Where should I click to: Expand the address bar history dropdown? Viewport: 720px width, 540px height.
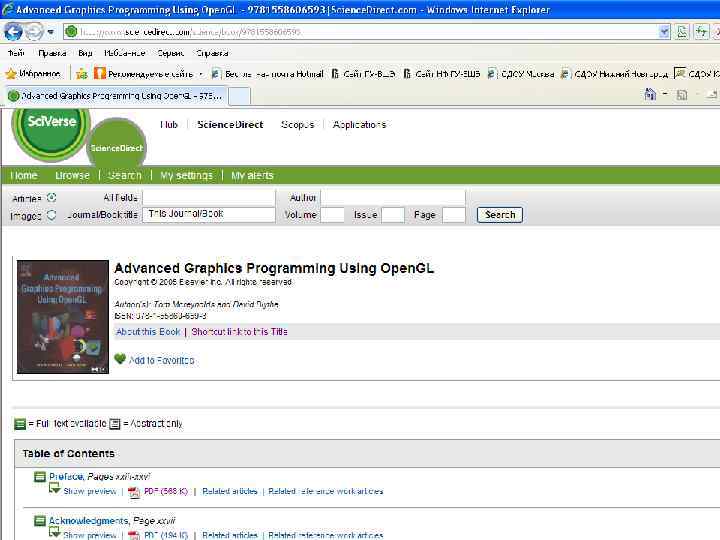[x=664, y=32]
